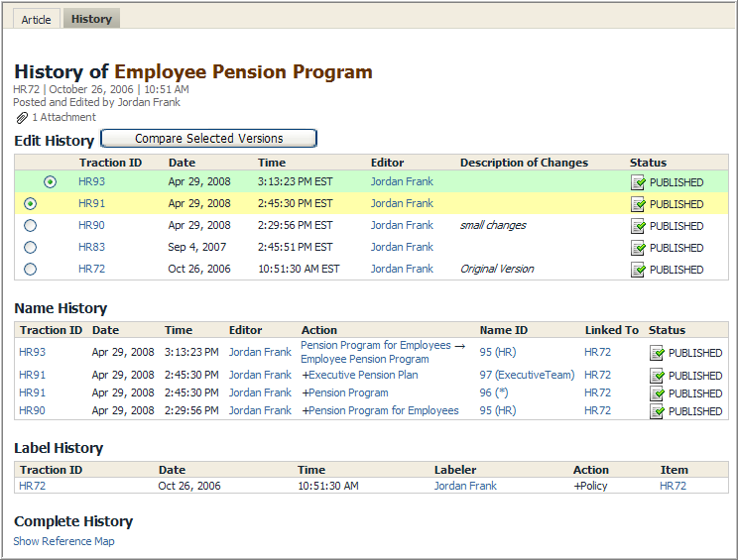
Task: Open the Show Reference Map link
Action: [x=63, y=541]
